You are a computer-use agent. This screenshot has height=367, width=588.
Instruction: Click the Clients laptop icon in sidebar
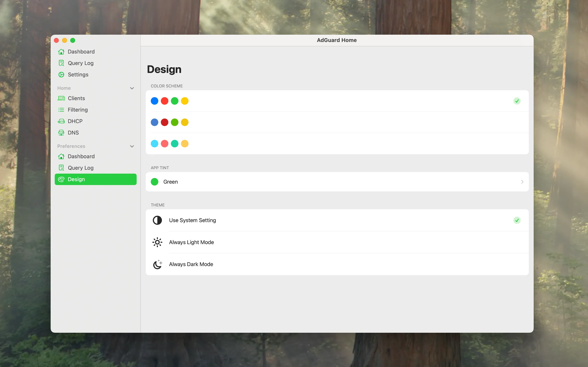pyautogui.click(x=61, y=98)
